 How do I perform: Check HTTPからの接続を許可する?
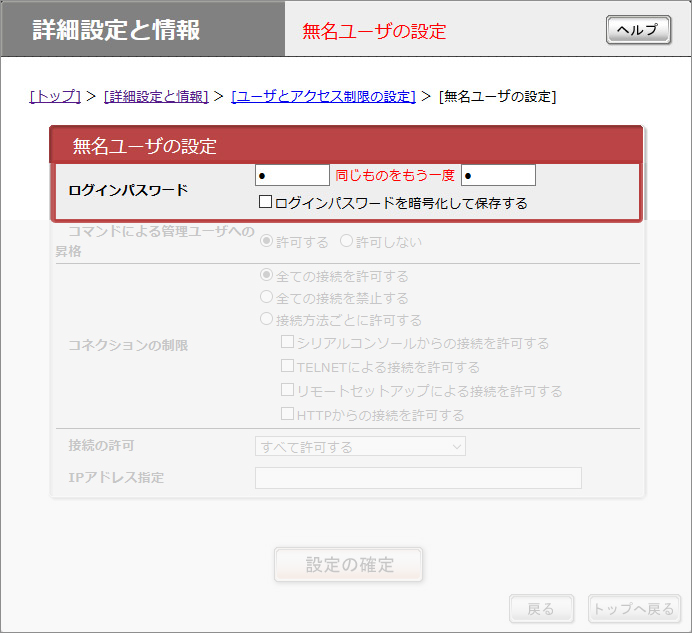pyautogui.click(x=288, y=414)
